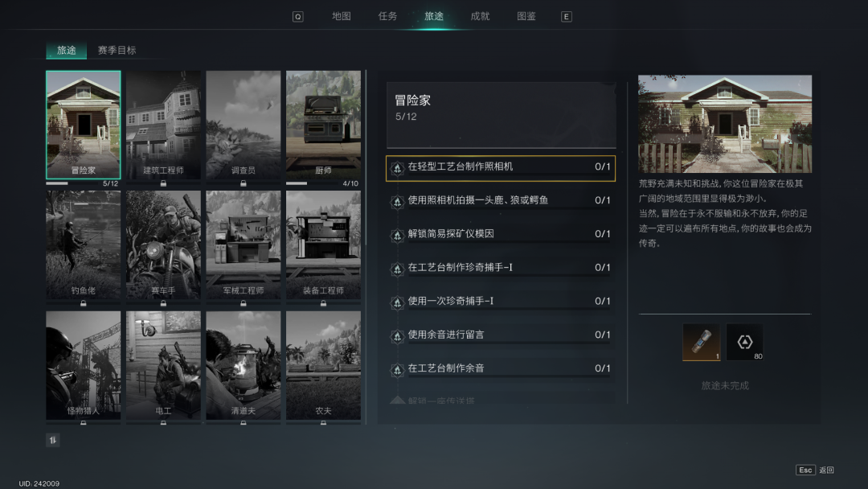Select the 厨师 journey card thumbnail
Screen dimensions: 868x489
[323, 125]
